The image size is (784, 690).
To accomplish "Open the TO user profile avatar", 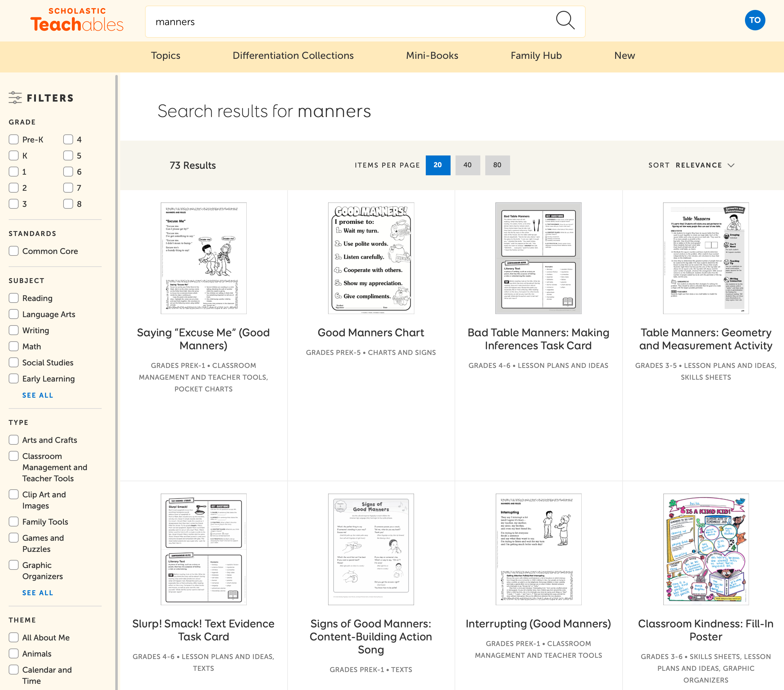I will [755, 20].
